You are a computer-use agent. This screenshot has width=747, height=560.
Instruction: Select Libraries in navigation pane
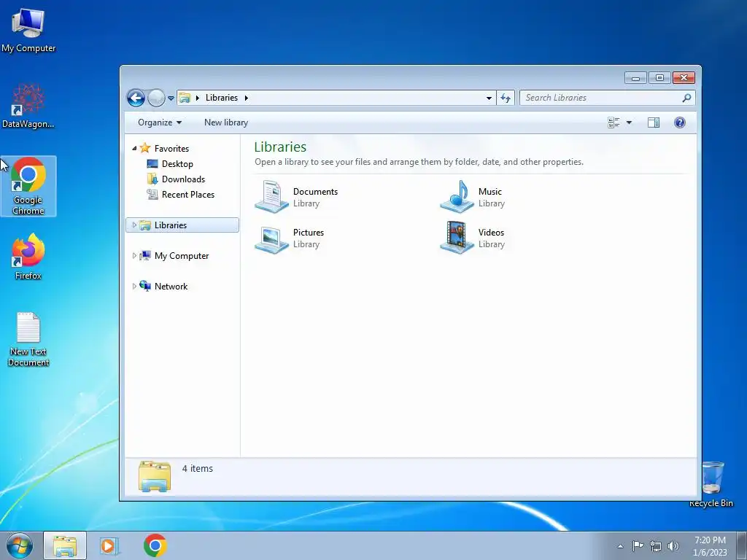coord(182,225)
